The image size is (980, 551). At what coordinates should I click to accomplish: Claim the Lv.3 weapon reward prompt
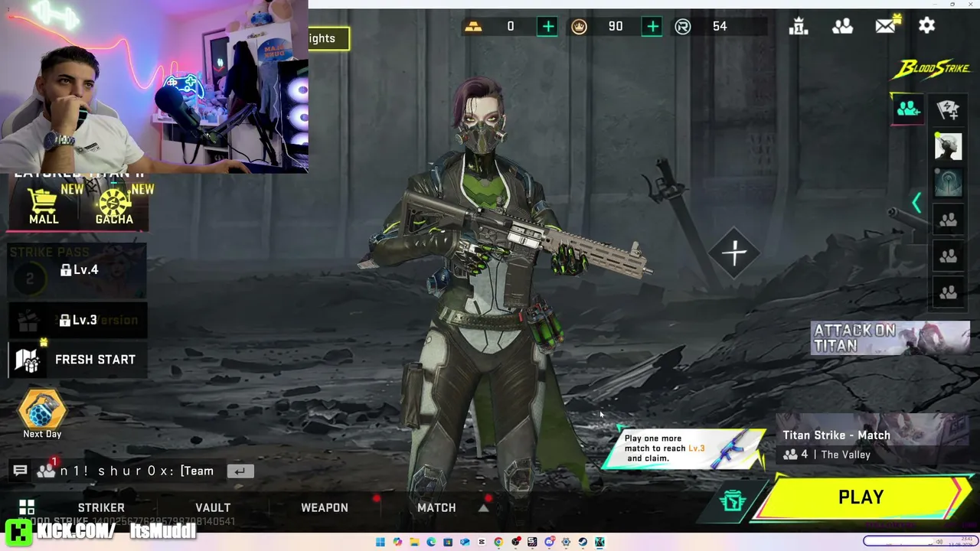pyautogui.click(x=684, y=448)
